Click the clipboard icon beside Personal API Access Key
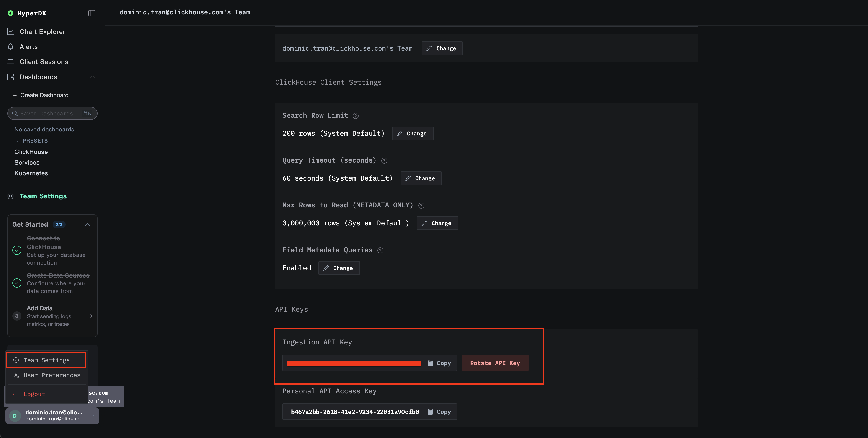This screenshot has width=868, height=438. 430,411
